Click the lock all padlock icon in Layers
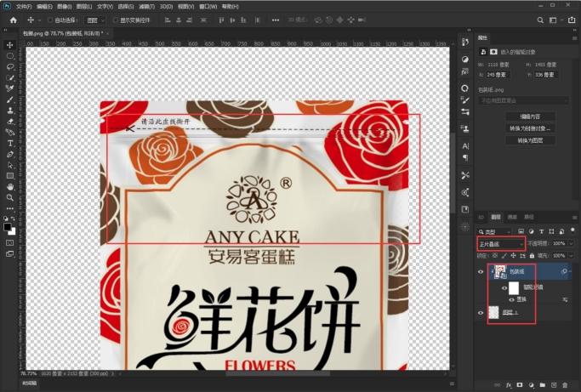581x392 pixels. pos(533,256)
